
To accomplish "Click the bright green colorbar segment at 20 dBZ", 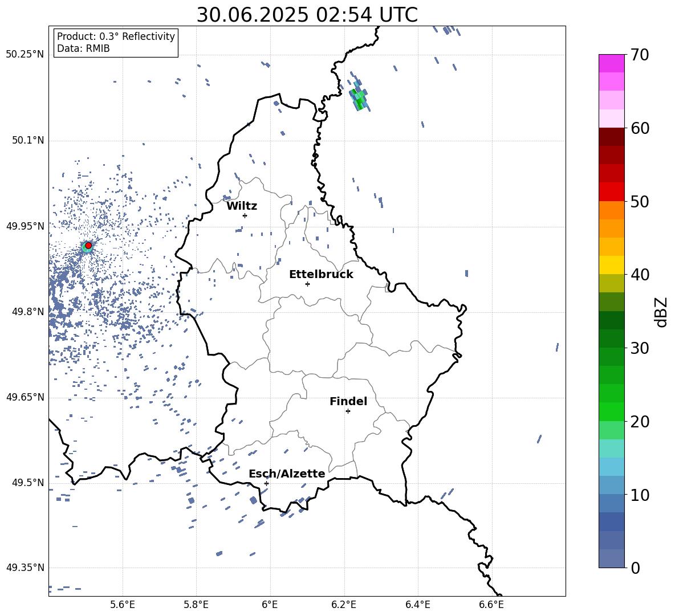I will coord(611,411).
